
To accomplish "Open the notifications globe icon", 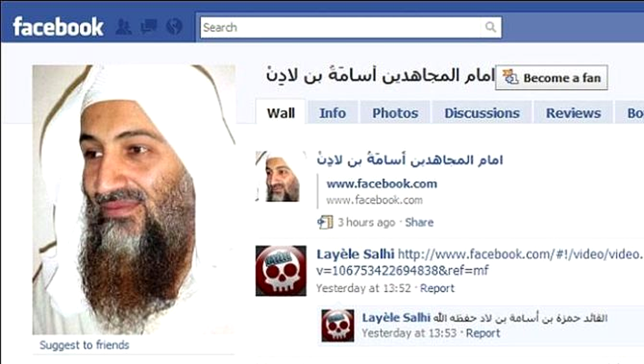I will [x=174, y=27].
